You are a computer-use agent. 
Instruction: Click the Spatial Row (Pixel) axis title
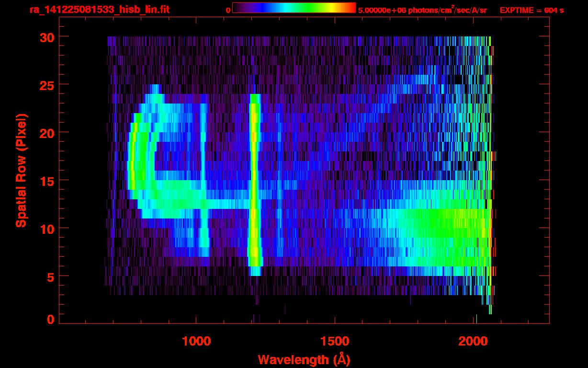click(x=21, y=170)
